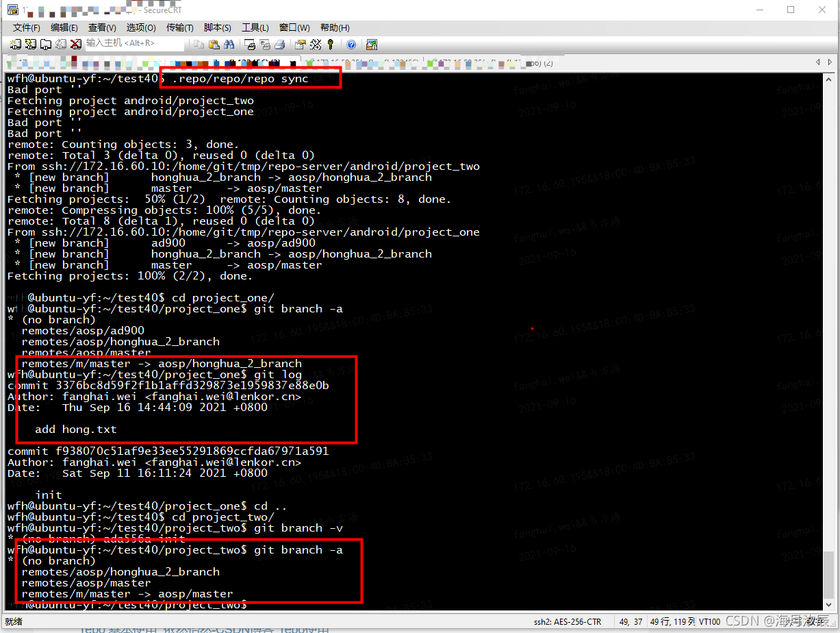Viewport: 840px width, 633px height.
Task: Click the Print Screen icon
Action: (250, 45)
